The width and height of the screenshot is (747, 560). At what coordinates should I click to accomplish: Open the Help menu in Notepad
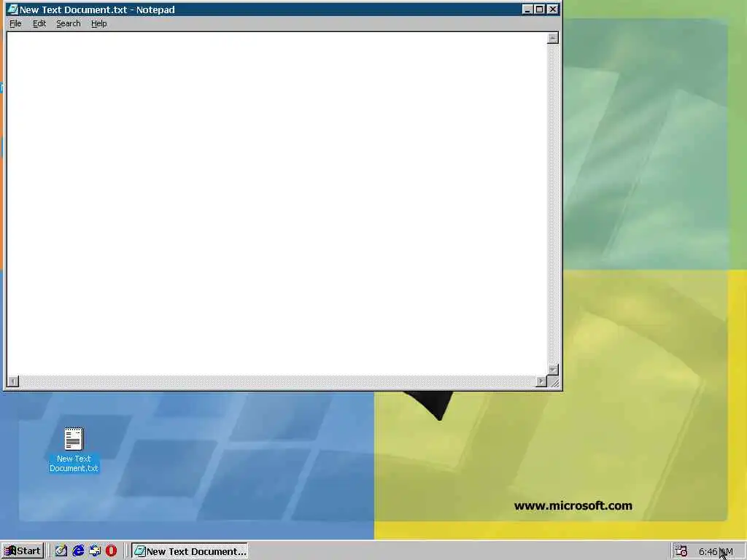(98, 23)
